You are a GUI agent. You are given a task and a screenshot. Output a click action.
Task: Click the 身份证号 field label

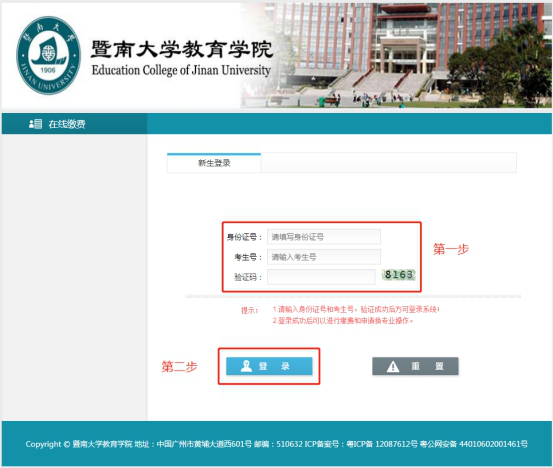point(244,237)
